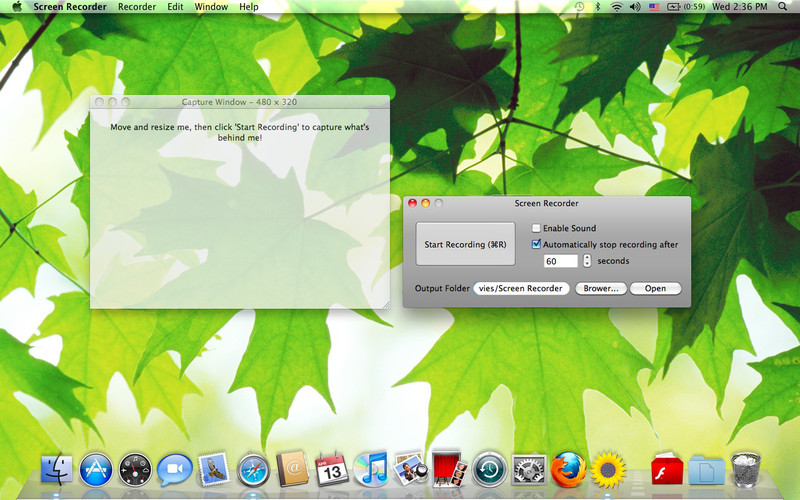Minimize the Screen Recorder window
The height and width of the screenshot is (500, 800).
(x=425, y=203)
